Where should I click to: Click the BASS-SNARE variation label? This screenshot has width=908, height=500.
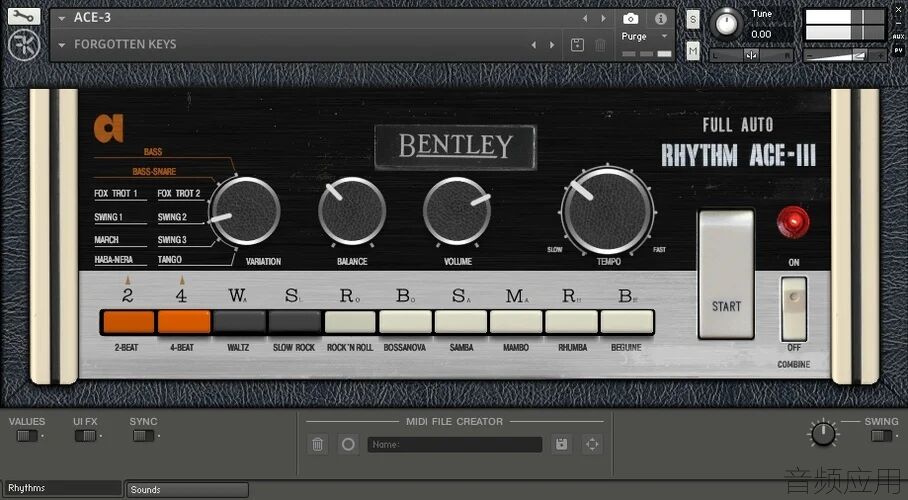click(x=153, y=171)
